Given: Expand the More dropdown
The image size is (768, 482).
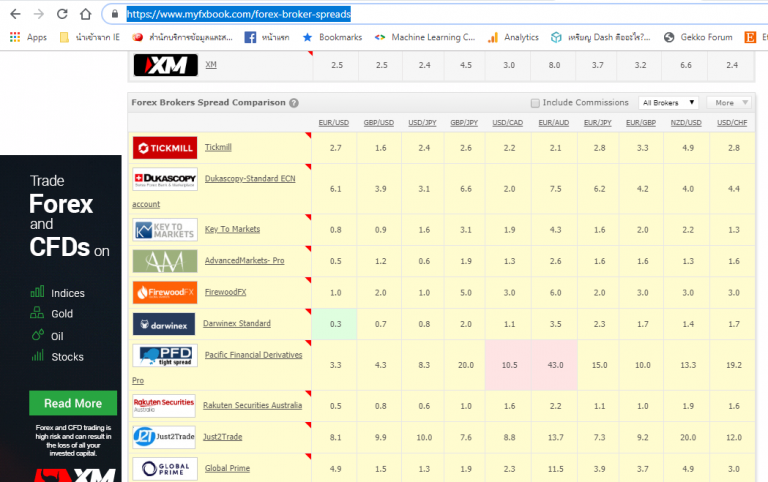Looking at the screenshot, I should pyautogui.click(x=728, y=103).
